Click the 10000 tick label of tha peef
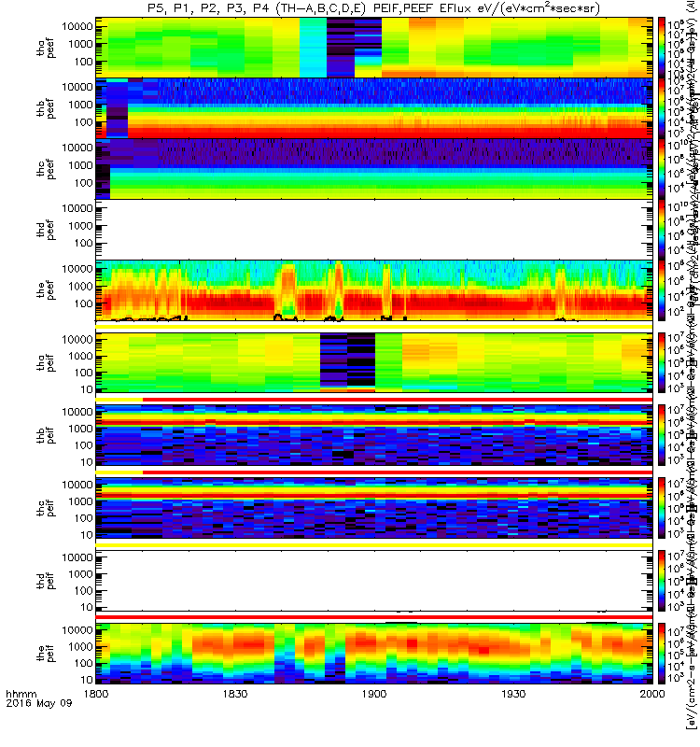 tap(77, 27)
